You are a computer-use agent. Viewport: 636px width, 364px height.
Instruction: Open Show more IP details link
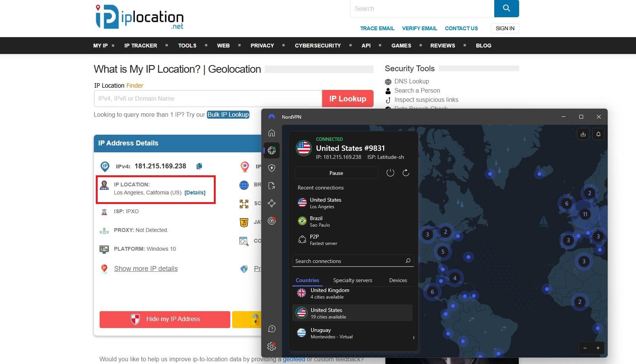click(x=146, y=269)
